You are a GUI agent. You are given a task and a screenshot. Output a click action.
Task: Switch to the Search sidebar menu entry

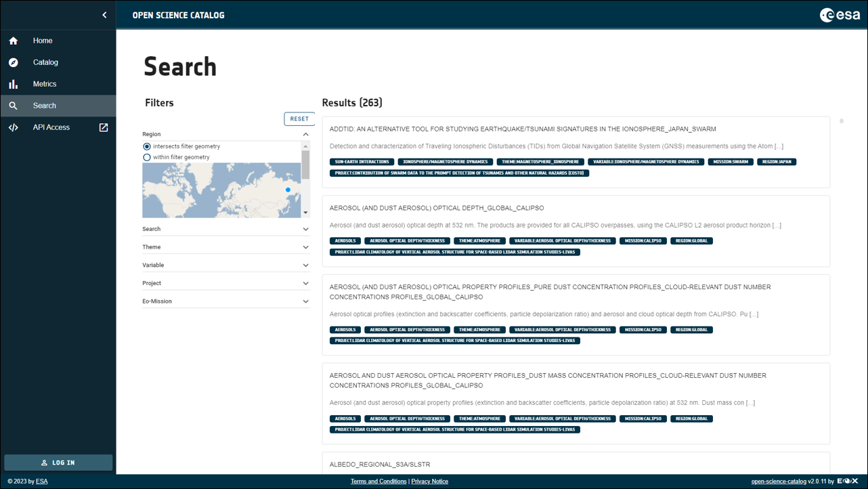[x=45, y=106]
